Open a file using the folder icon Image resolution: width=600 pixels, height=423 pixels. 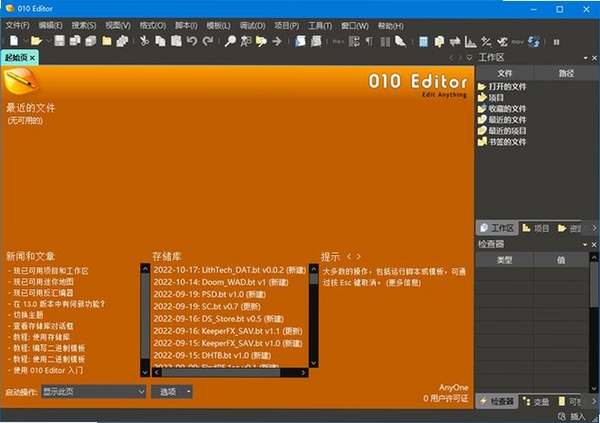coord(36,41)
